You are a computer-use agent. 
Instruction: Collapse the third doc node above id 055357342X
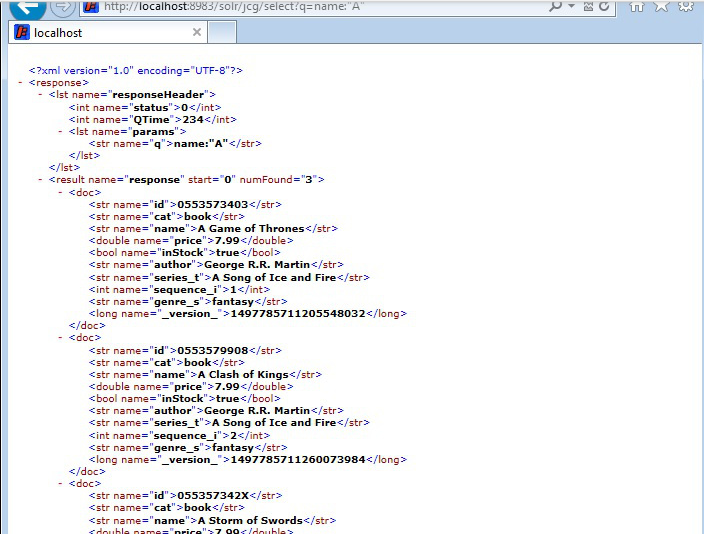point(60,484)
